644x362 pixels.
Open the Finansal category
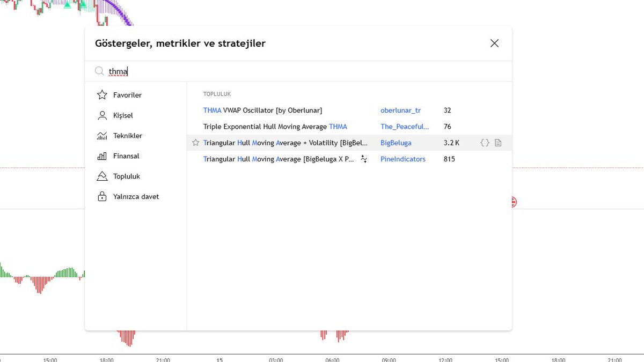tap(135, 156)
